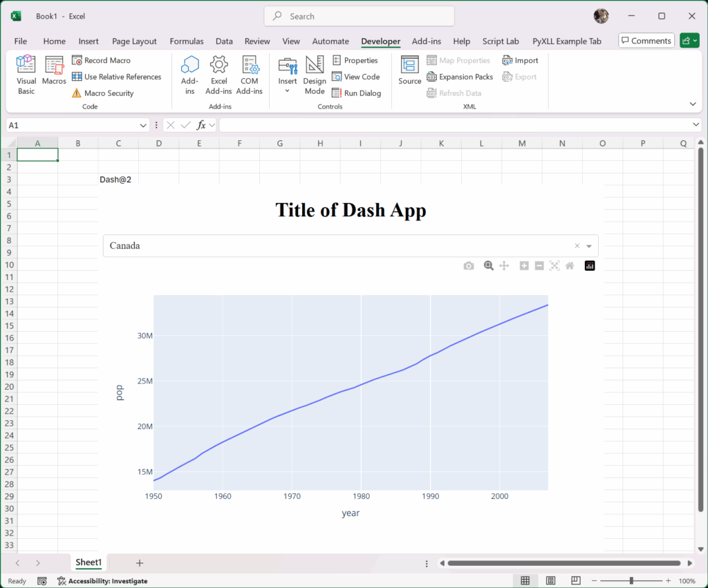Open the PyXLL Example Tab
This screenshot has width=708, height=588.
pos(566,41)
